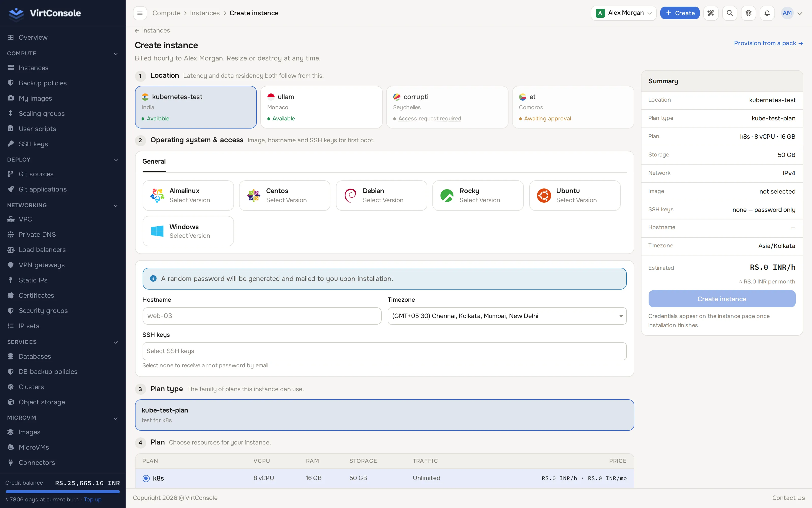Viewport: 812px width, 508px height.
Task: Select the et Comoros location card
Action: click(x=573, y=107)
